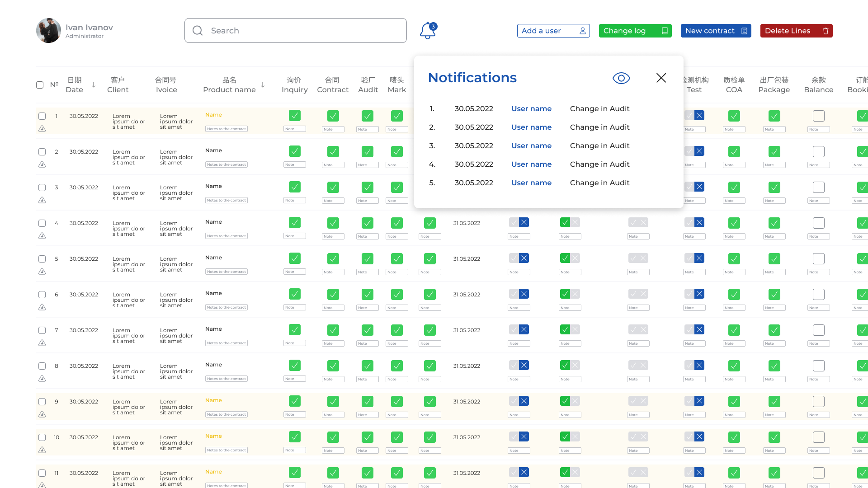Create New contract button
868x488 pixels.
[x=716, y=31]
